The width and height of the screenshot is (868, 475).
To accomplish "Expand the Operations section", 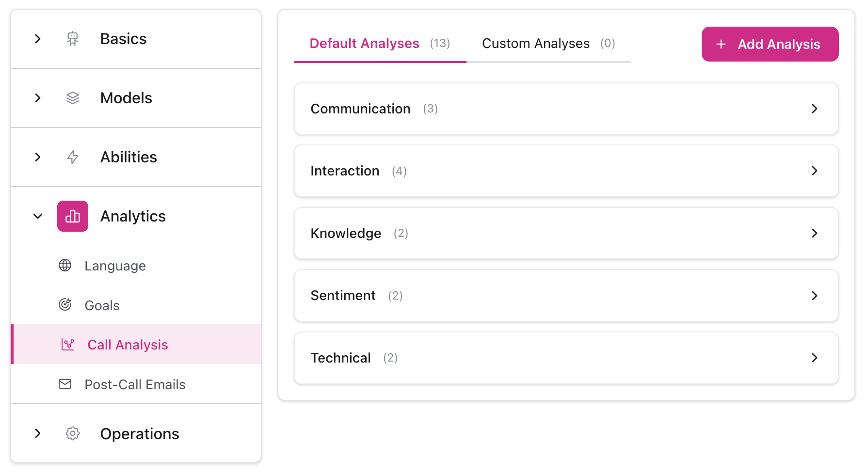I will (x=38, y=434).
